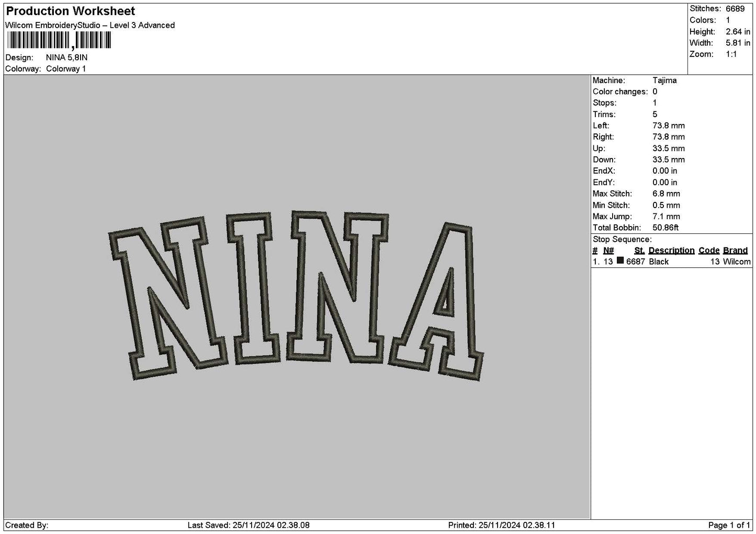This screenshot has width=756, height=534.
Task: Click the 'Trims:' label
Action: tap(604, 115)
